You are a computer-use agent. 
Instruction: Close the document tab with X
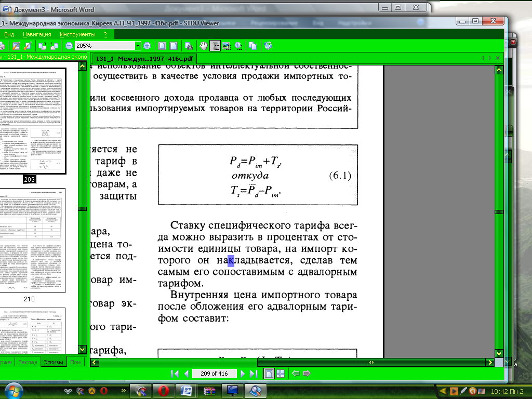[498, 58]
